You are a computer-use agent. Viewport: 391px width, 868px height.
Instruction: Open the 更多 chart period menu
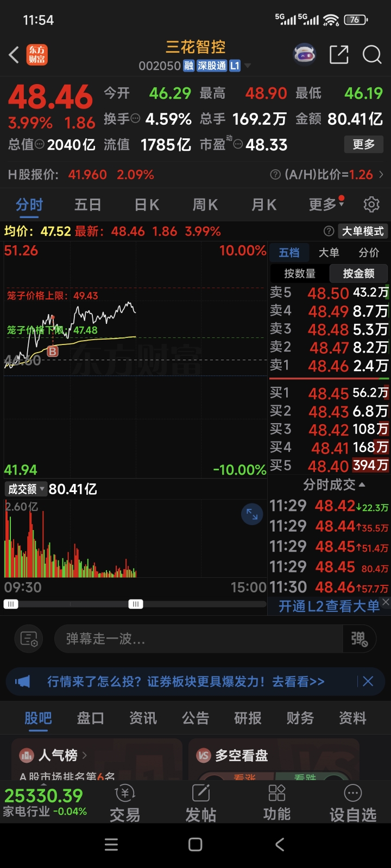tap(326, 204)
